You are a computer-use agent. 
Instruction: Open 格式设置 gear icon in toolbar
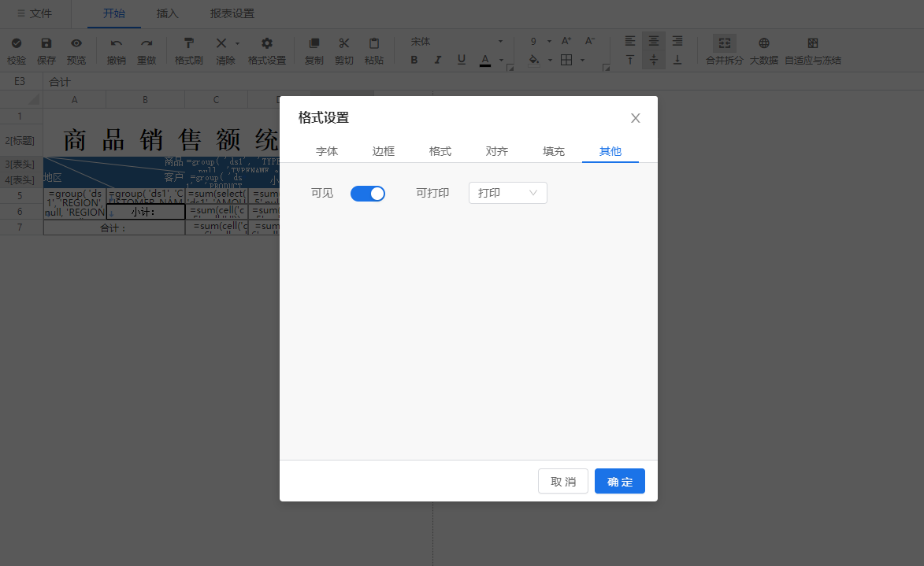(267, 43)
